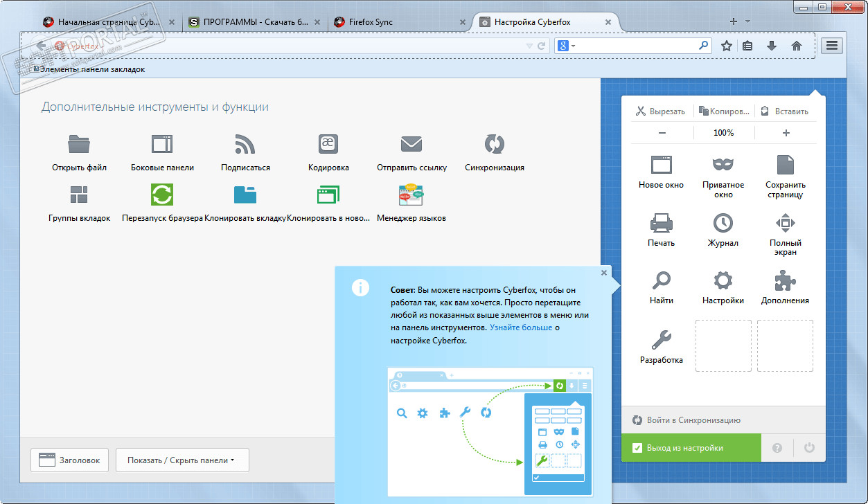Follow the 'Узнайте больше' link
This screenshot has width=868, height=504.
[521, 327]
